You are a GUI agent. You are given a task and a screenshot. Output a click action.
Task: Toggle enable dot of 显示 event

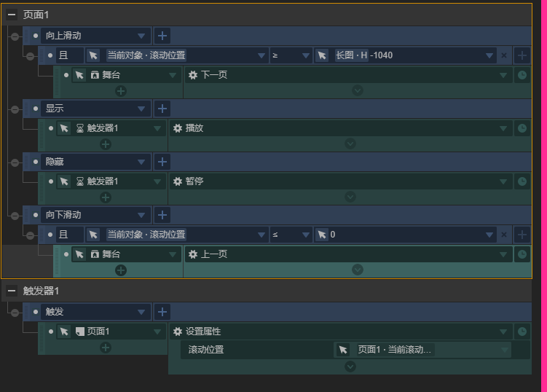[x=35, y=109]
